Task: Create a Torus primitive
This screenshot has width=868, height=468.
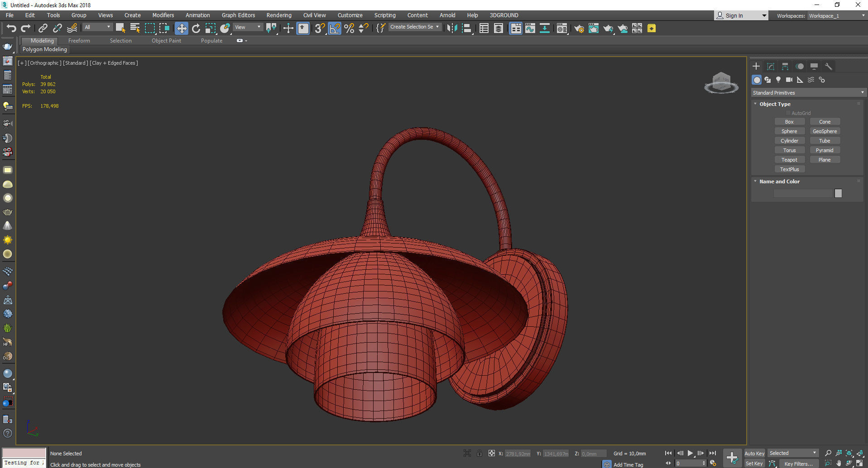Action: pyautogui.click(x=789, y=150)
